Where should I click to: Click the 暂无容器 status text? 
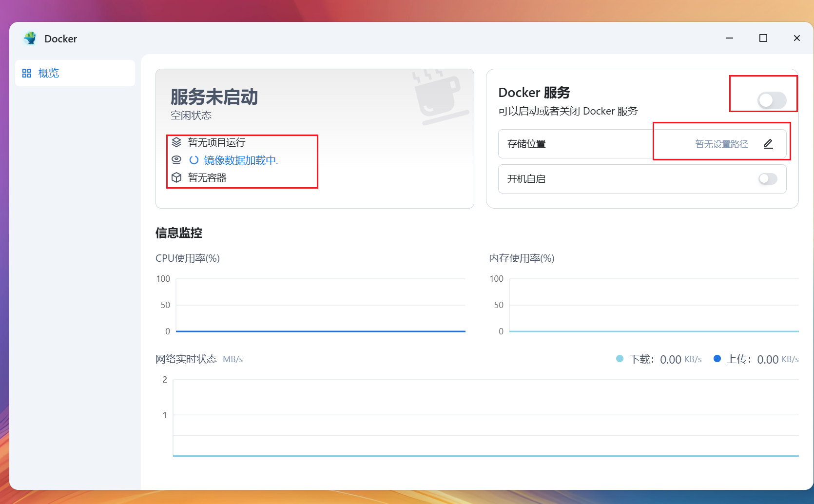(x=208, y=177)
